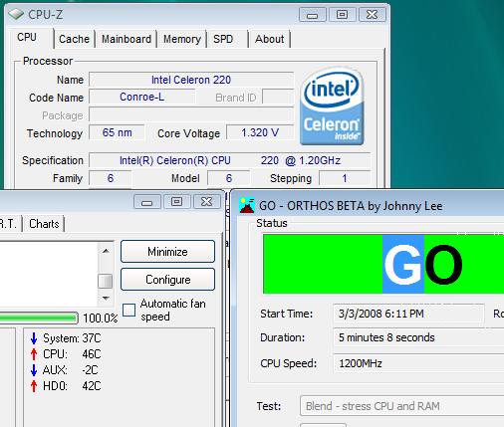Click the red up arrow beside CPU temperature
The image size is (504, 427).
34,354
